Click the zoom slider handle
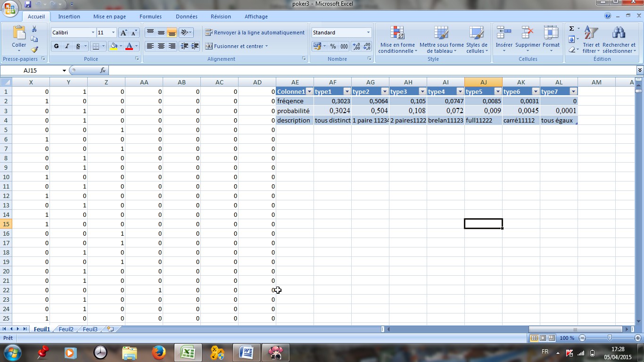This screenshot has height=362, width=644. 610,338
